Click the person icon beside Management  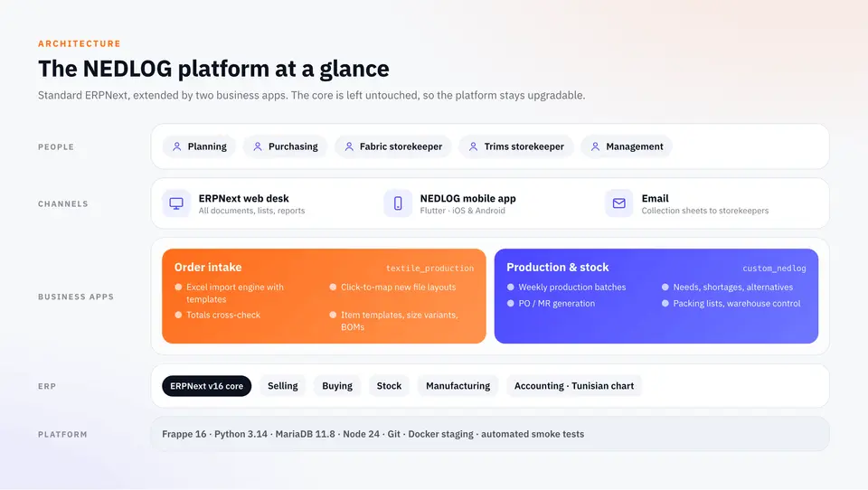point(595,146)
